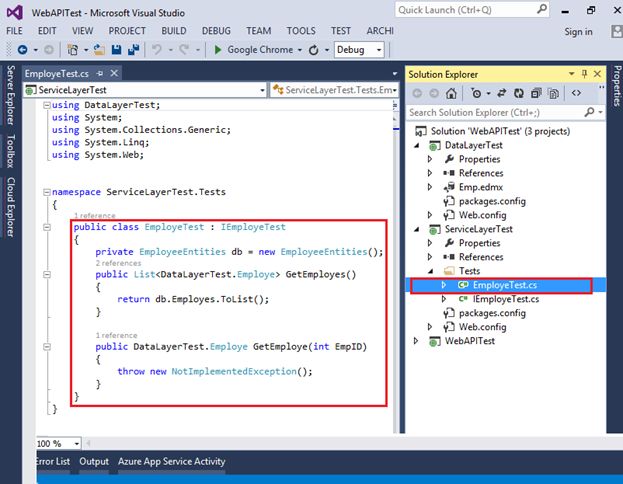Open the Cloud Explorer side tab

(11, 207)
